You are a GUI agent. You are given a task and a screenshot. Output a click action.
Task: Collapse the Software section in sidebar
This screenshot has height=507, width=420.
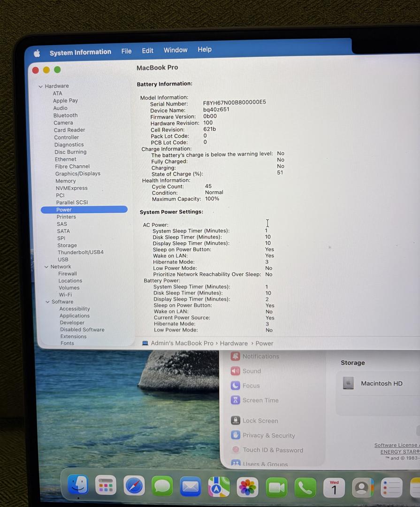(x=47, y=302)
